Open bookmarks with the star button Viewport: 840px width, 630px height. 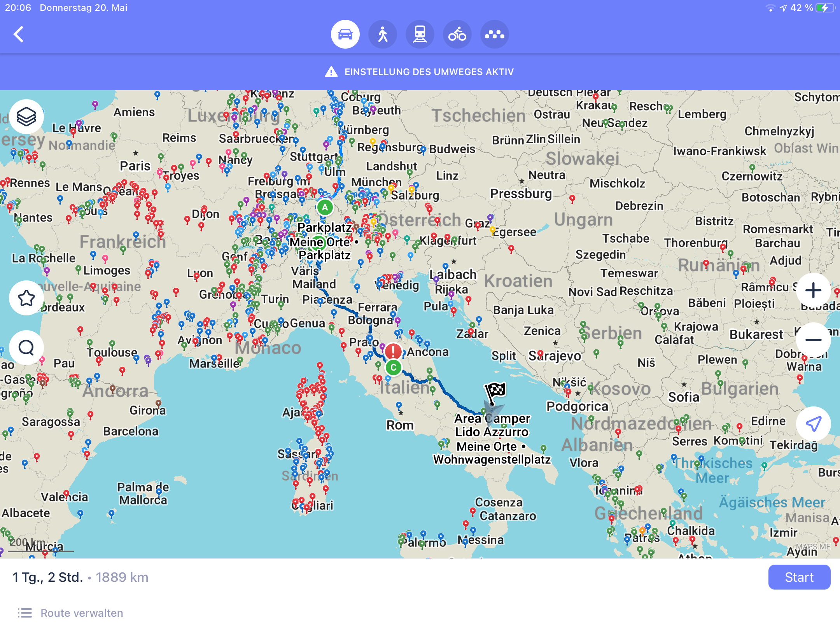26,298
